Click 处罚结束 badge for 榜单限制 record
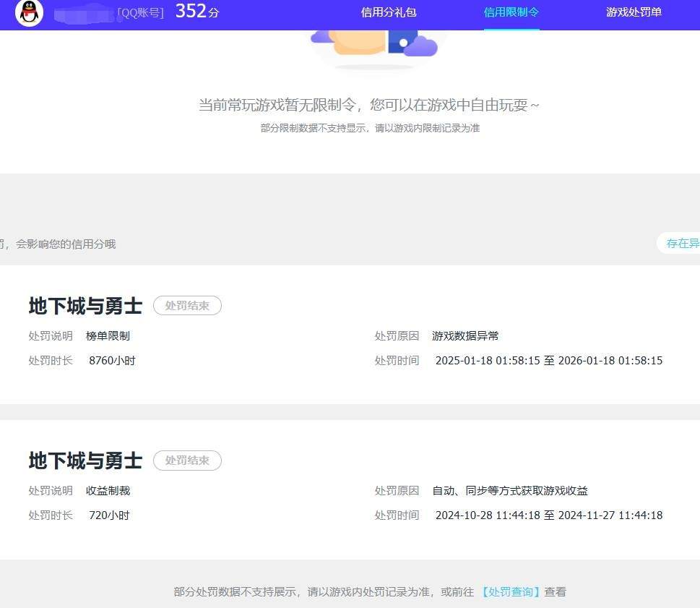Viewport: 700px width, 608px height. [187, 306]
